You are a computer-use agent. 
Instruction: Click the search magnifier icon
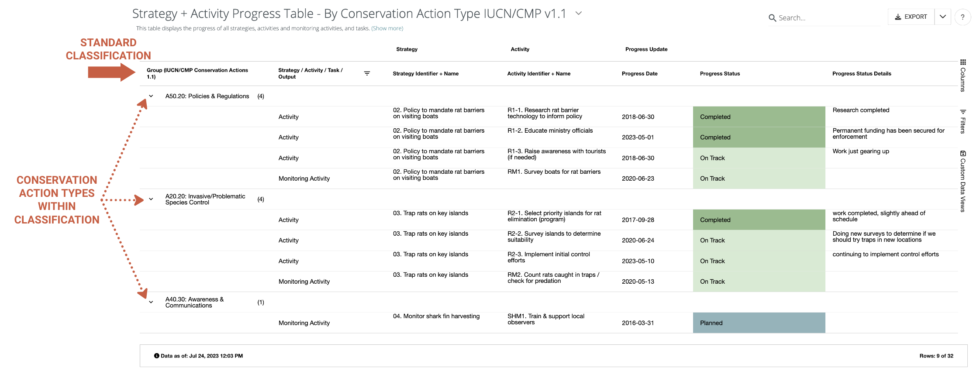pos(772,18)
